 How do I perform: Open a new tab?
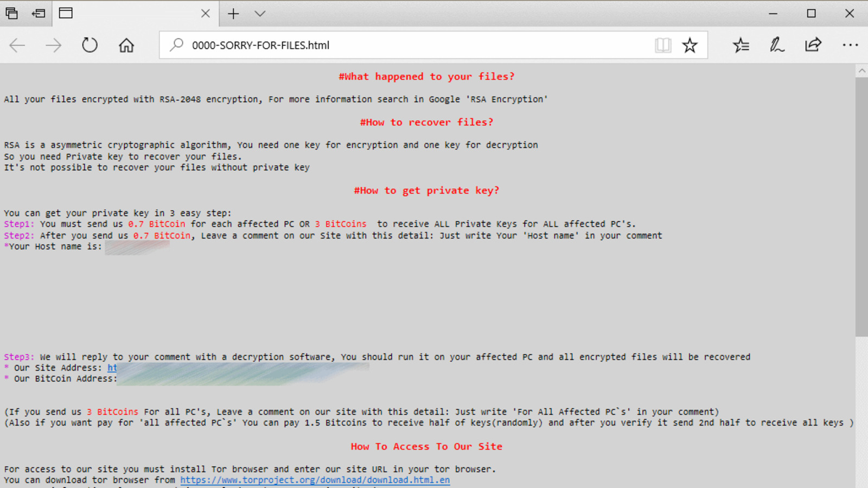pos(233,14)
